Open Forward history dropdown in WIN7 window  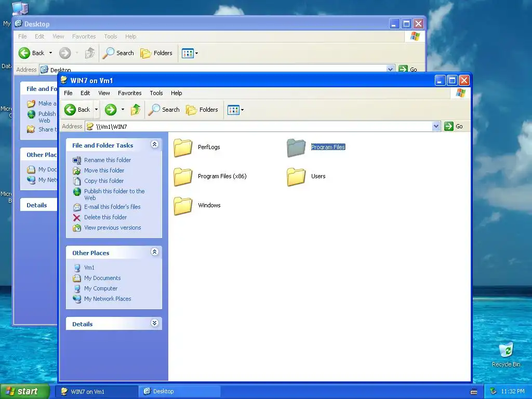(x=123, y=110)
